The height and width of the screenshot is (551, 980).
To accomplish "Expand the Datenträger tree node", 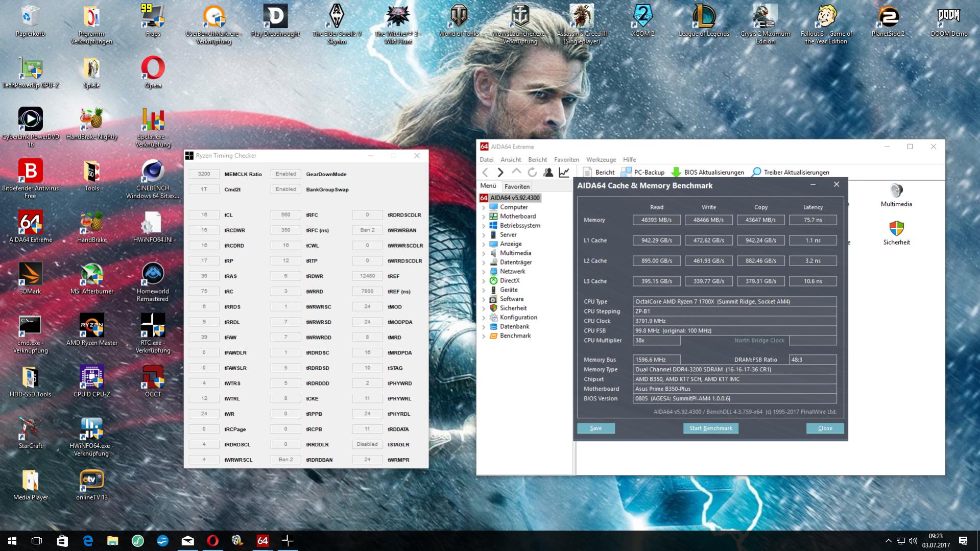I will click(484, 262).
